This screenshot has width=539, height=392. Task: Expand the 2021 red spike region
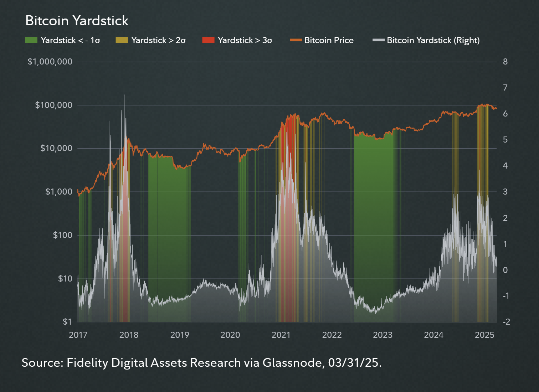(x=289, y=143)
